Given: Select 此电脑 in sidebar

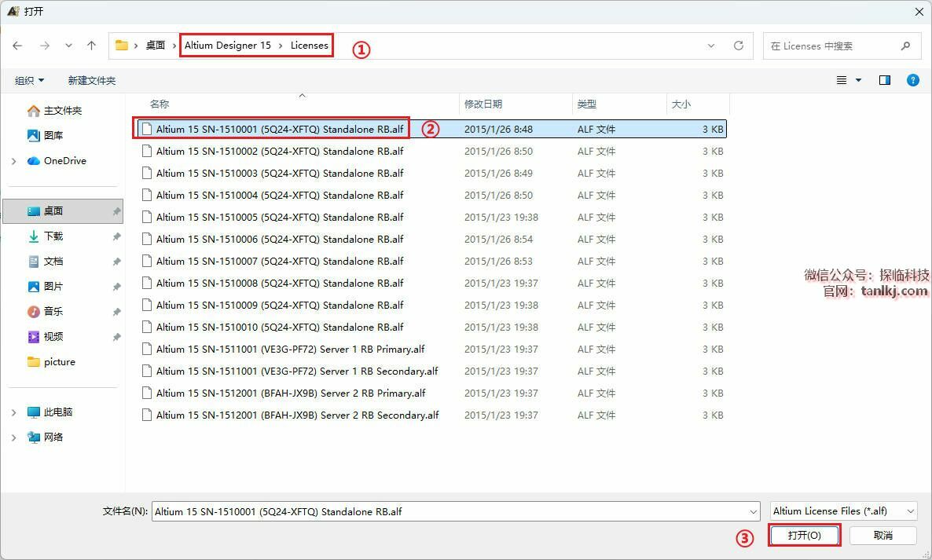Looking at the screenshot, I should 58,412.
